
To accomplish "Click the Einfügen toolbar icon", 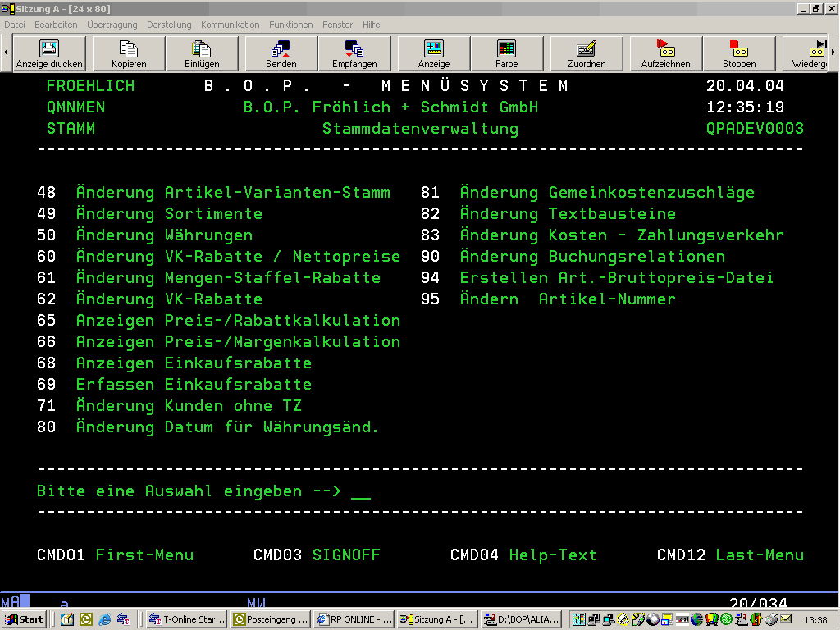I will (202, 53).
